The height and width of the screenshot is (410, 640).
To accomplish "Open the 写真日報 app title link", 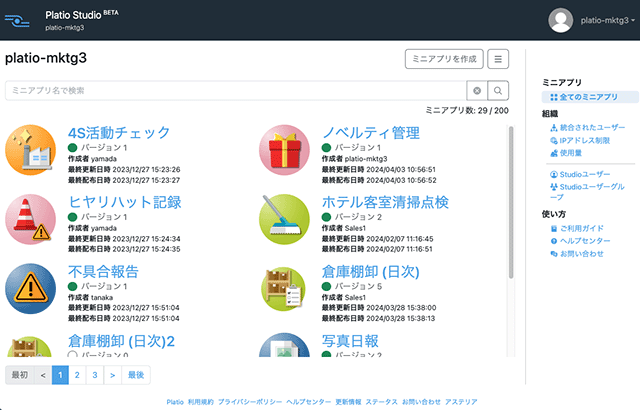I will (350, 341).
